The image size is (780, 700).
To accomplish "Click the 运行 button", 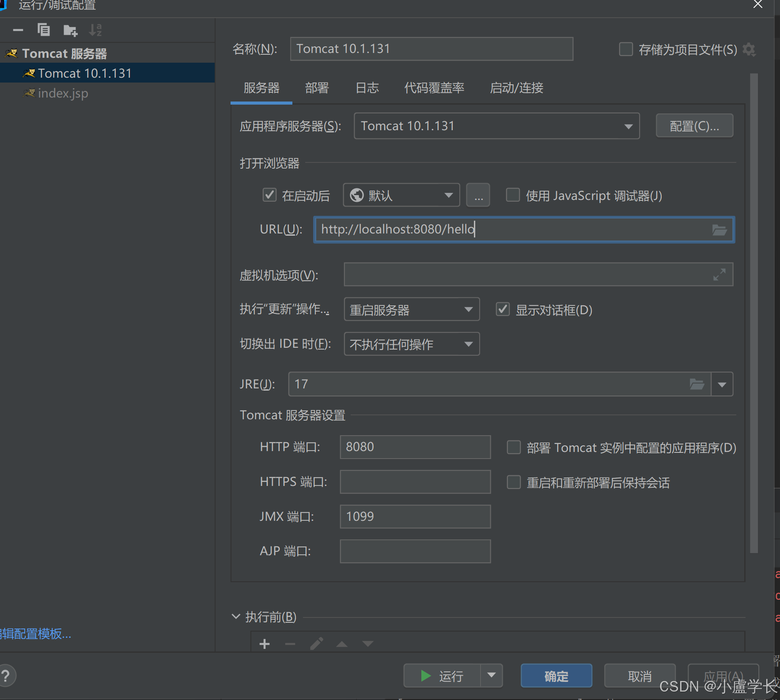I will [x=442, y=676].
